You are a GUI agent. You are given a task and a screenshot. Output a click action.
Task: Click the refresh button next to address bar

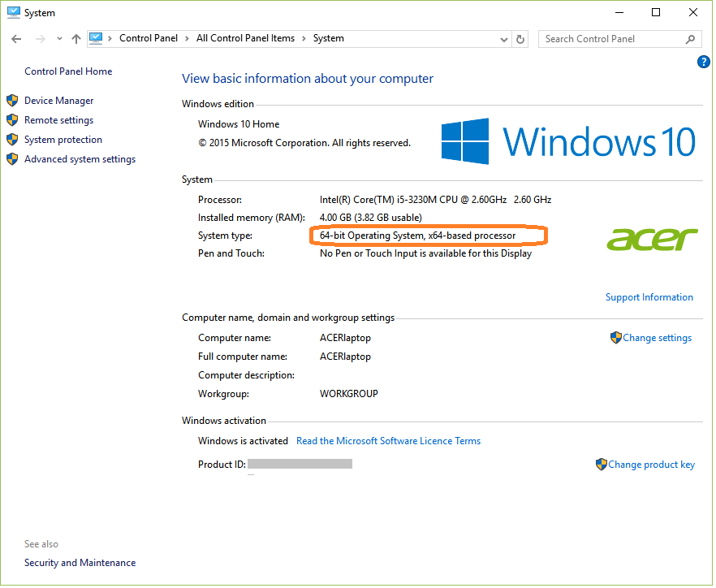[x=521, y=39]
